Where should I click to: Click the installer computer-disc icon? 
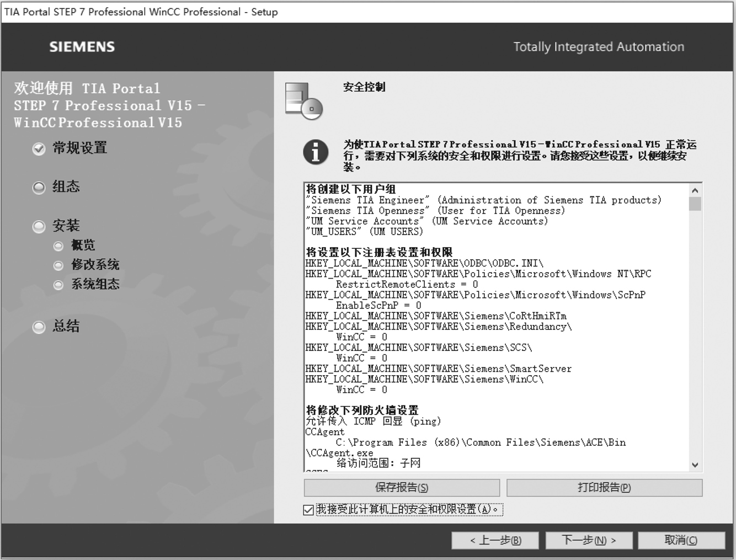tap(303, 101)
